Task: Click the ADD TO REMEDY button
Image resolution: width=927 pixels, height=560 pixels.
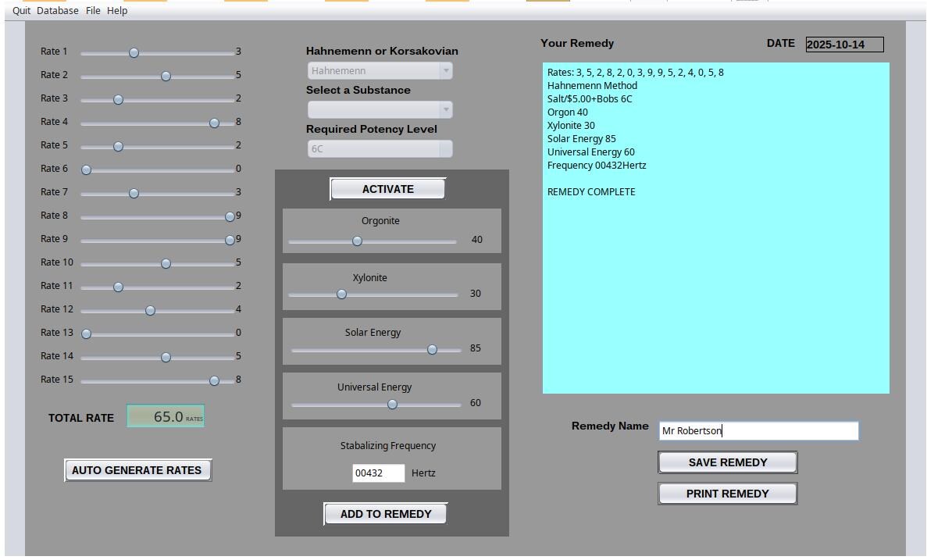Action: pyautogui.click(x=386, y=514)
